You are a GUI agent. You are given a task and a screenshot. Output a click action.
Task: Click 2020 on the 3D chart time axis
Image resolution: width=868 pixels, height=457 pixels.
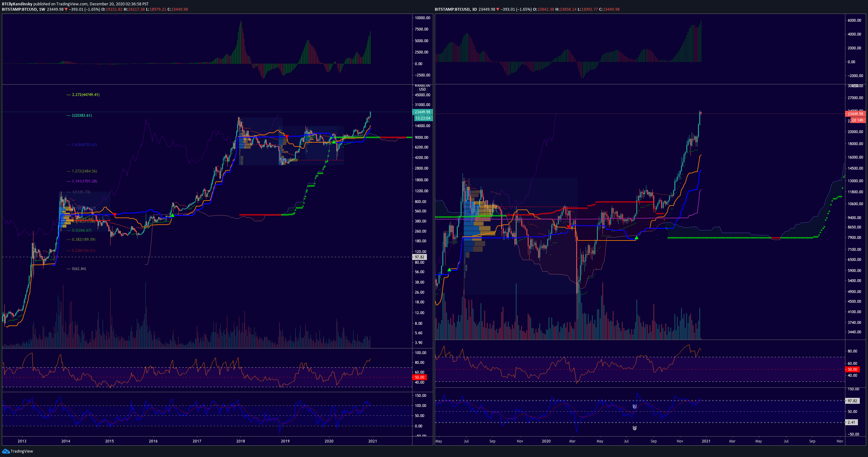[x=546, y=441]
